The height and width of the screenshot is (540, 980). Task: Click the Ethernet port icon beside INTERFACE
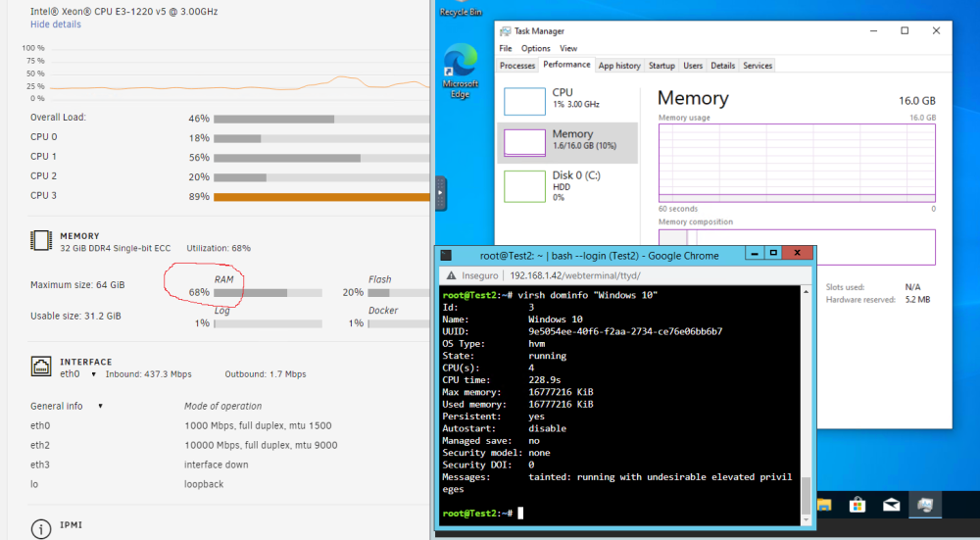(41, 367)
